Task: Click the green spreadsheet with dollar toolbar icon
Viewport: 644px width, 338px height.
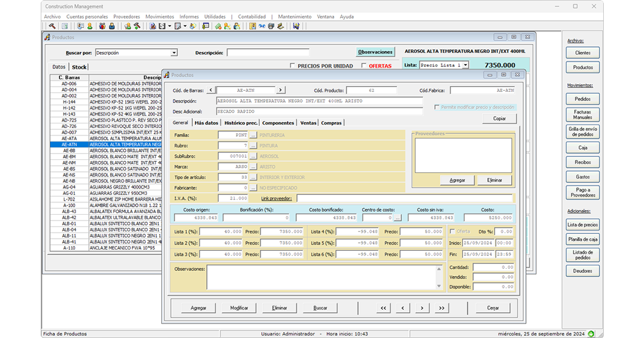Action: tap(65, 26)
